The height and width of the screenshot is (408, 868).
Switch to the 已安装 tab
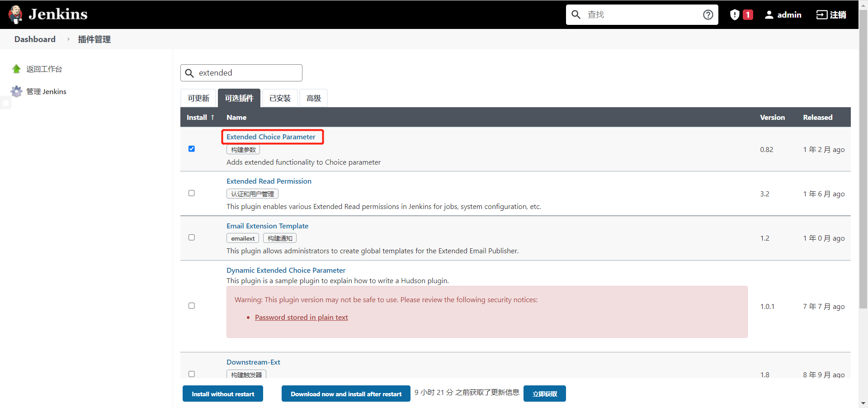click(280, 98)
